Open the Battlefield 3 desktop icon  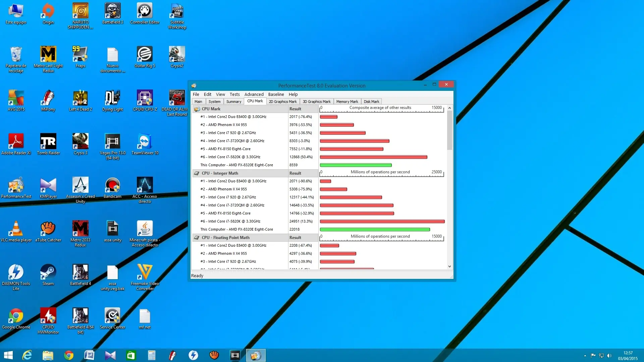click(x=112, y=14)
